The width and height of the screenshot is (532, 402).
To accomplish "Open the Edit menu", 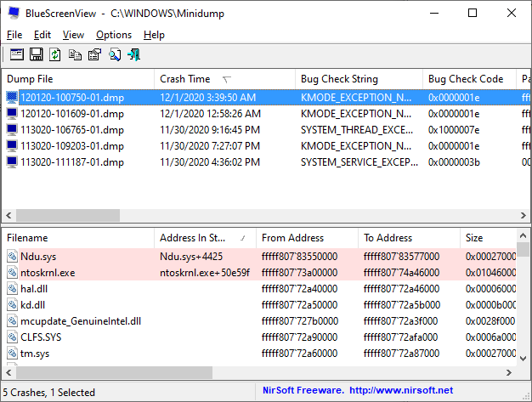I will click(42, 35).
